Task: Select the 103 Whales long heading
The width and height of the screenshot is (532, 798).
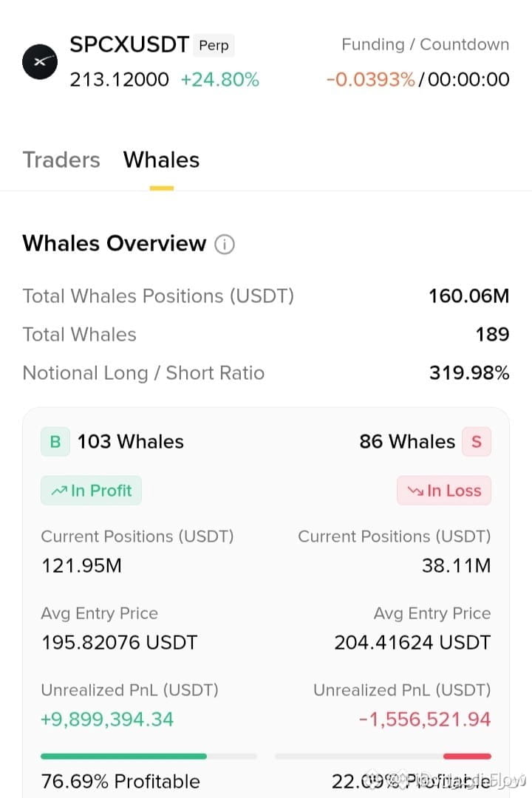Action: [130, 441]
